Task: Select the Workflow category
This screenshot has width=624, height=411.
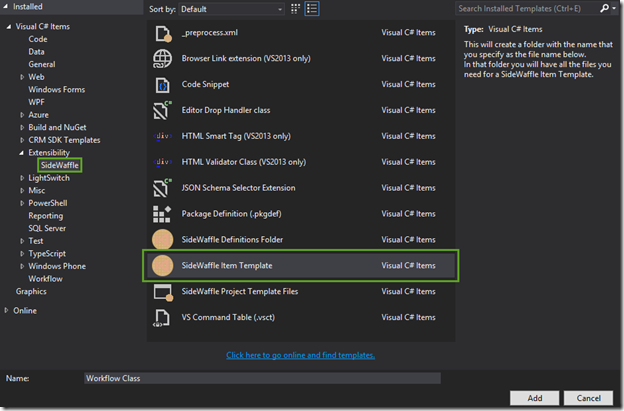Action: 45,279
